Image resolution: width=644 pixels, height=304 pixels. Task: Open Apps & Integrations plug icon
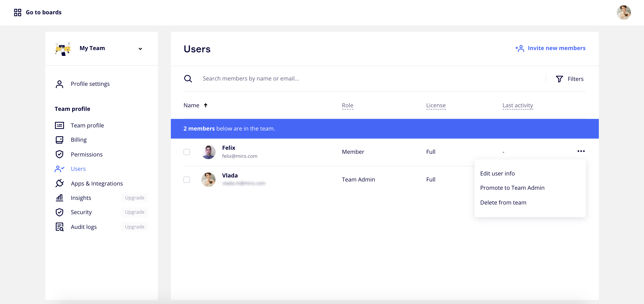click(x=59, y=183)
